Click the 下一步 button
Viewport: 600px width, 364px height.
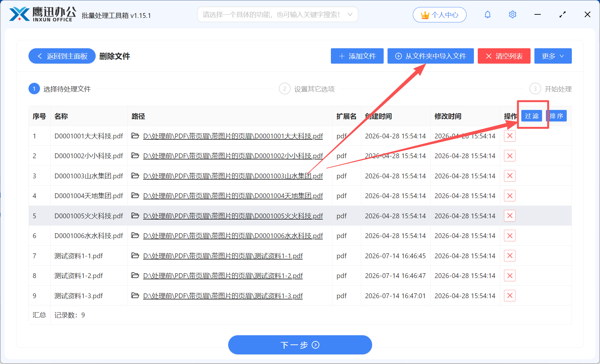pyautogui.click(x=300, y=345)
